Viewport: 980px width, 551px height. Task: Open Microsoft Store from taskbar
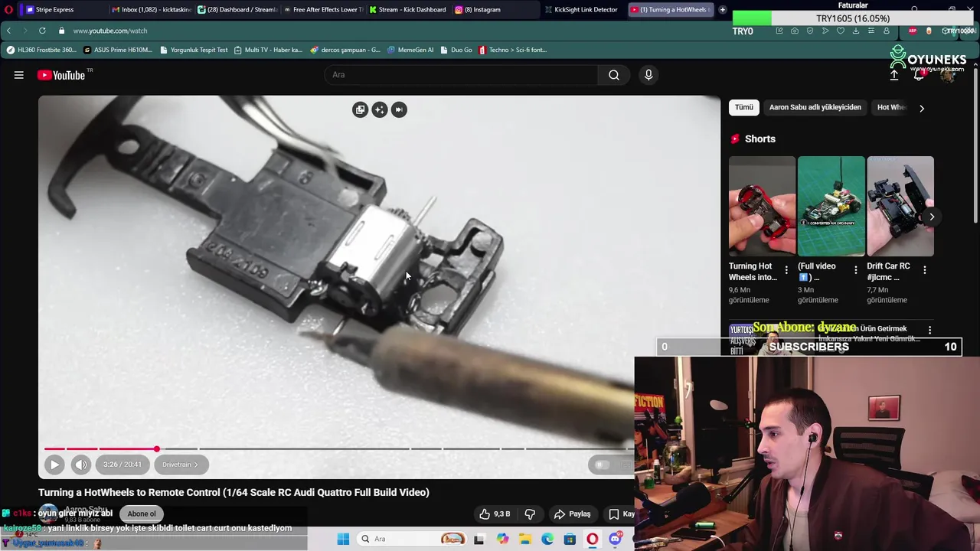[570, 539]
